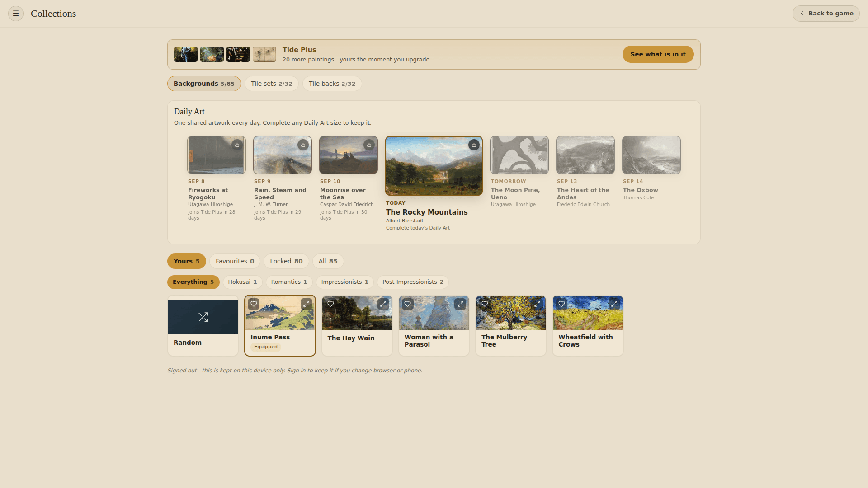Image resolution: width=868 pixels, height=488 pixels.
Task: Filter by Favourites 0
Action: click(x=235, y=261)
